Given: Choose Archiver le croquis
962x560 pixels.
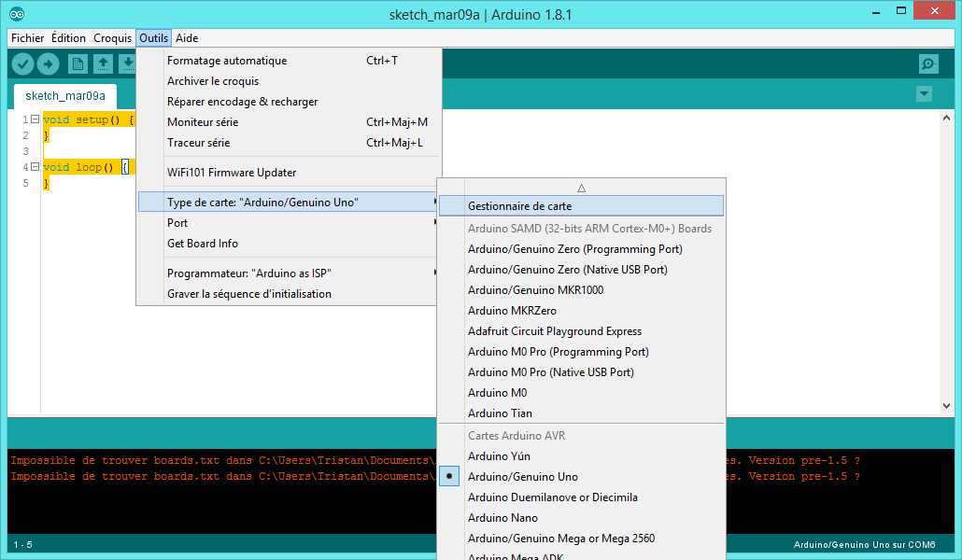Looking at the screenshot, I should click(x=288, y=81).
